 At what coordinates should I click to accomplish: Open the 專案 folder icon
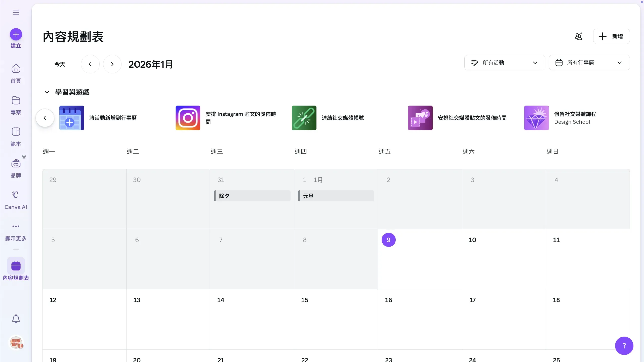tap(16, 100)
